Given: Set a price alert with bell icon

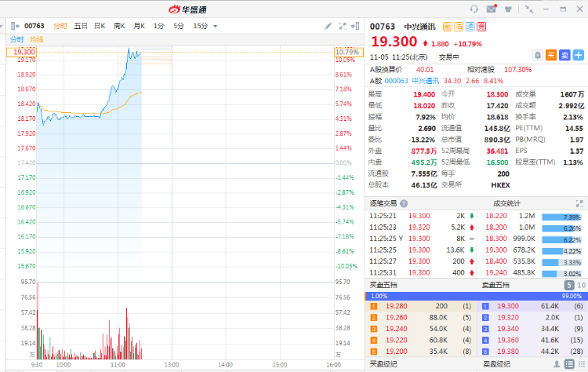Looking at the screenshot, I should click(537, 55).
